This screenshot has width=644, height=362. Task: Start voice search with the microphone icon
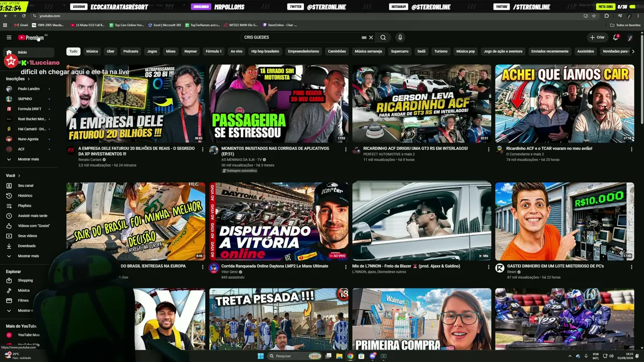coord(400,38)
